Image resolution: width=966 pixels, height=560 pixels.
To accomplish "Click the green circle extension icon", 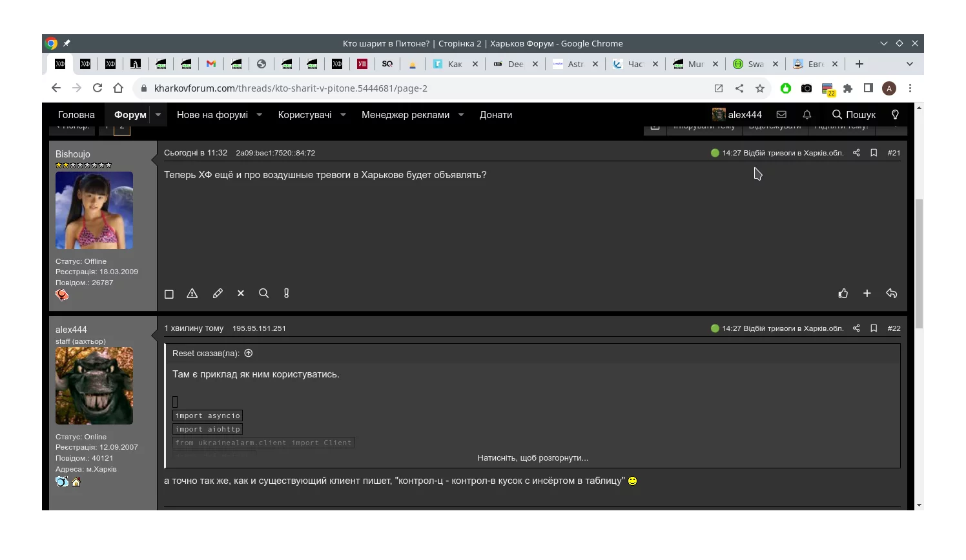I will pyautogui.click(x=786, y=88).
